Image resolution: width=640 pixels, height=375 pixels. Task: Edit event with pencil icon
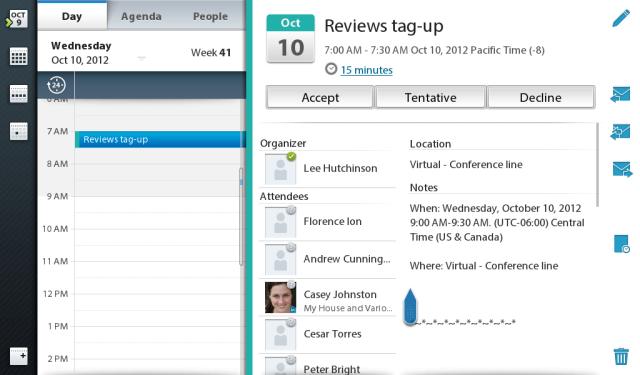coord(620,18)
